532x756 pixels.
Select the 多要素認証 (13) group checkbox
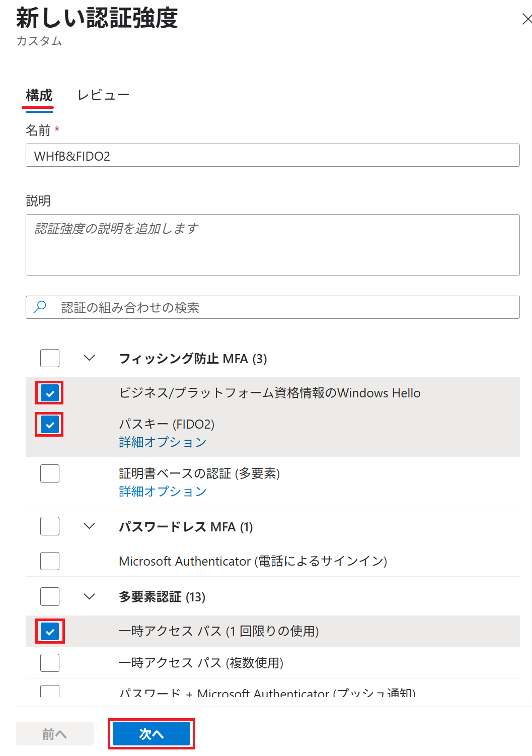click(50, 597)
